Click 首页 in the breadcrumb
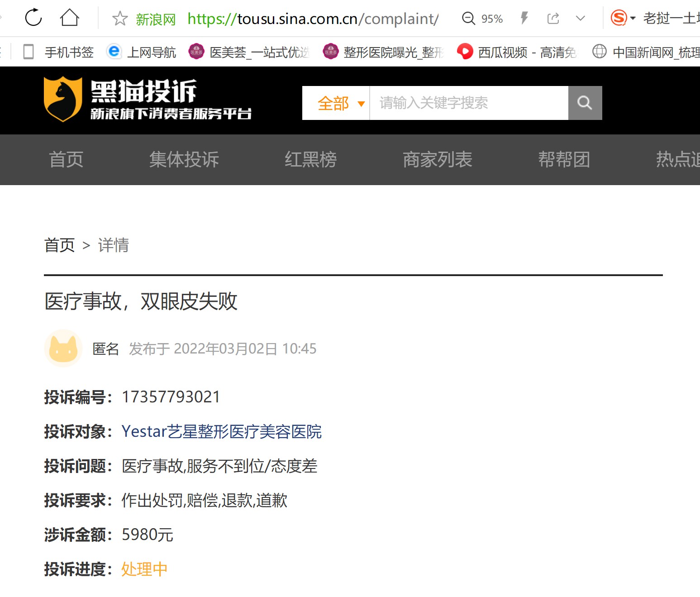Screen dimensions: 700x597 click(x=59, y=245)
